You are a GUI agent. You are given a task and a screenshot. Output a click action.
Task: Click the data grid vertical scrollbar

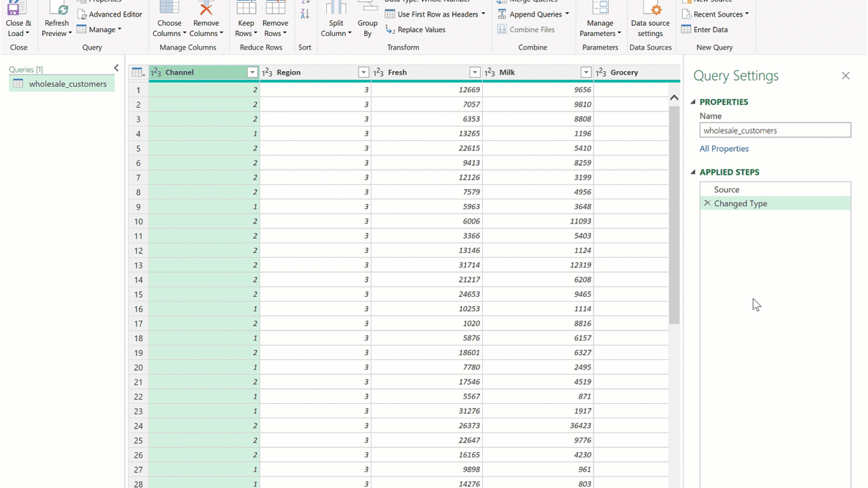(x=674, y=214)
